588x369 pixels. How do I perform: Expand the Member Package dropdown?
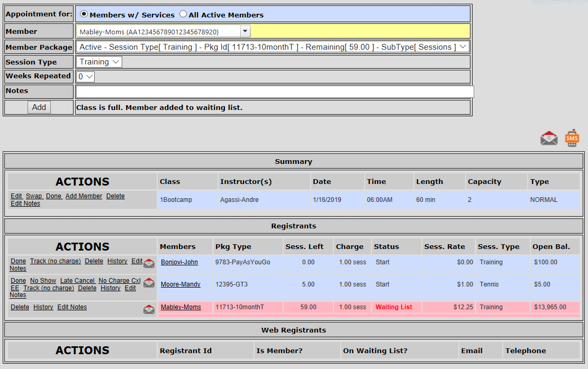(x=463, y=47)
